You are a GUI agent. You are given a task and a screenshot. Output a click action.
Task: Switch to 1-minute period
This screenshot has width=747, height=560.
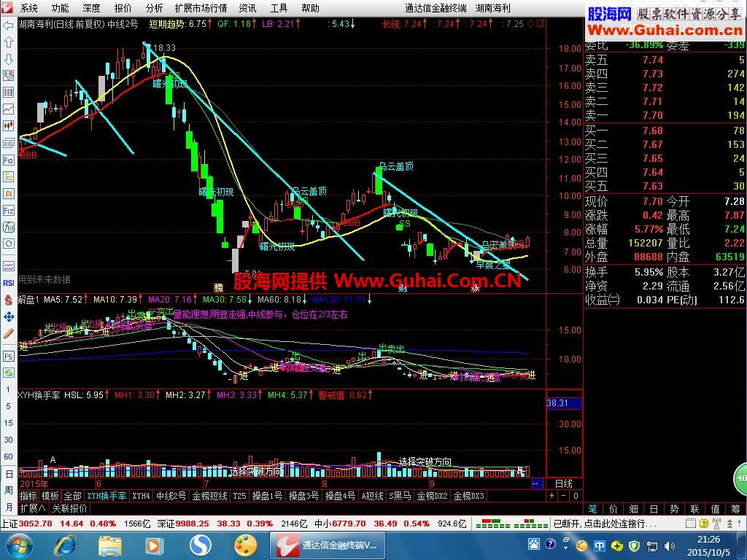click(8, 389)
